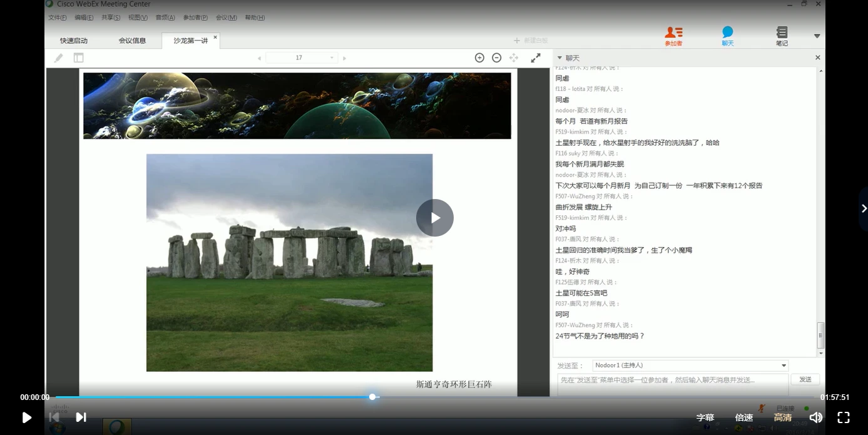Change the 高清 video quality setting
Screen dimensions: 868x435
pyautogui.click(x=783, y=417)
